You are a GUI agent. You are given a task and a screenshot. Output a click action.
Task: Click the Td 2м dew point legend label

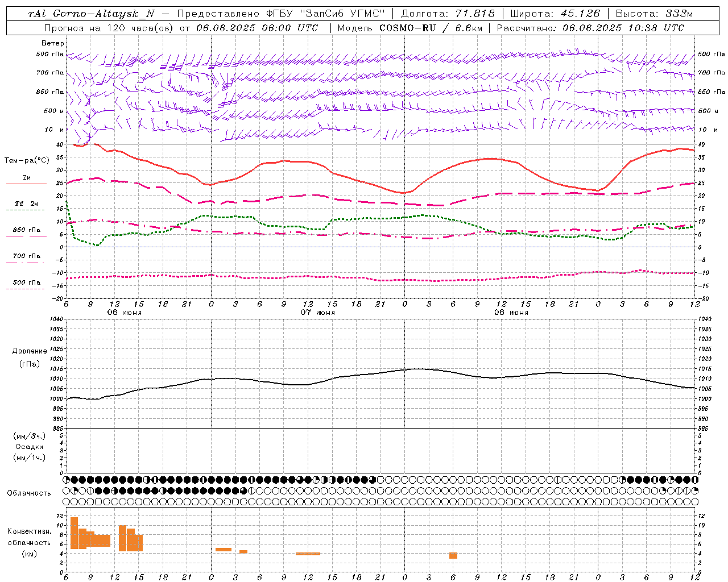click(x=27, y=203)
